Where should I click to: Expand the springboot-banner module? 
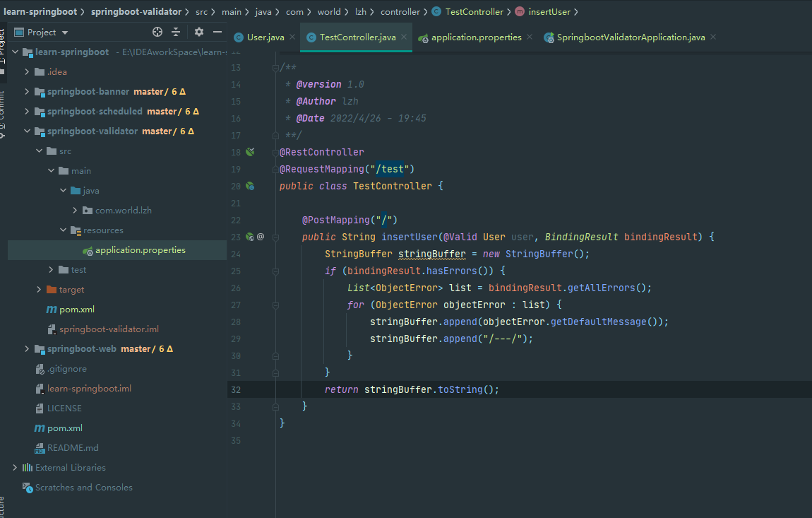coord(27,91)
